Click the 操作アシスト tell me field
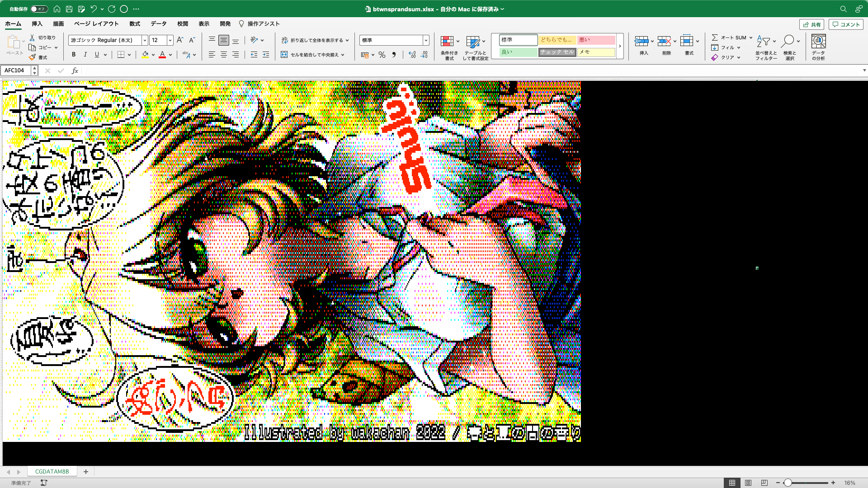This screenshot has height=488, width=868. tap(259, 24)
